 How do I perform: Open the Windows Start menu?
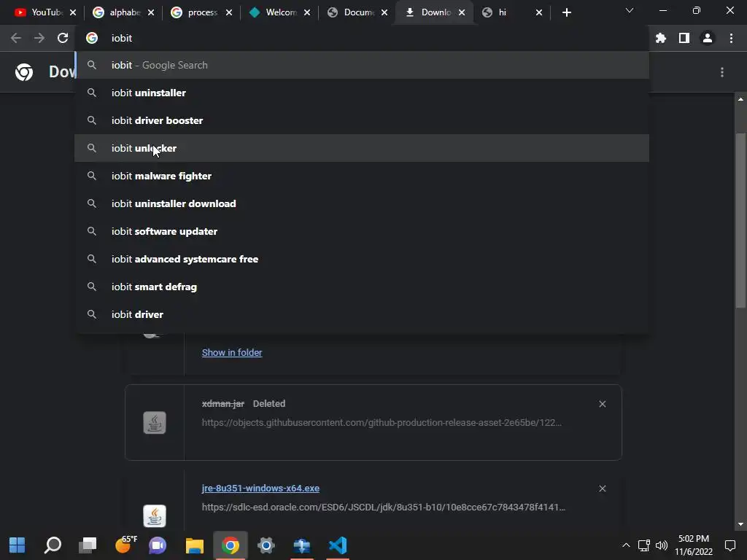(18, 545)
